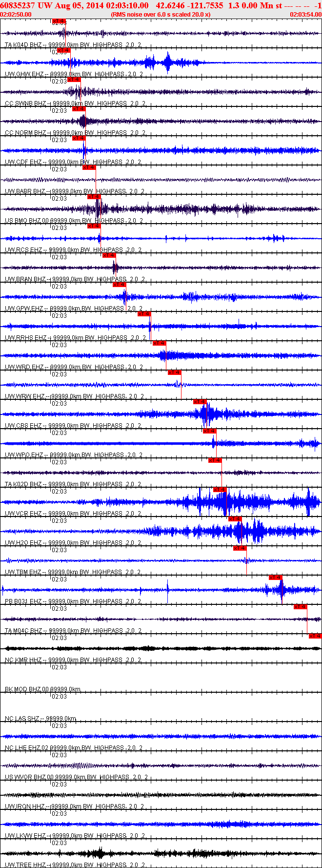Click the red pick marker on TA.K02D trace
Viewport: 322px width, 868px height.
tap(215, 460)
